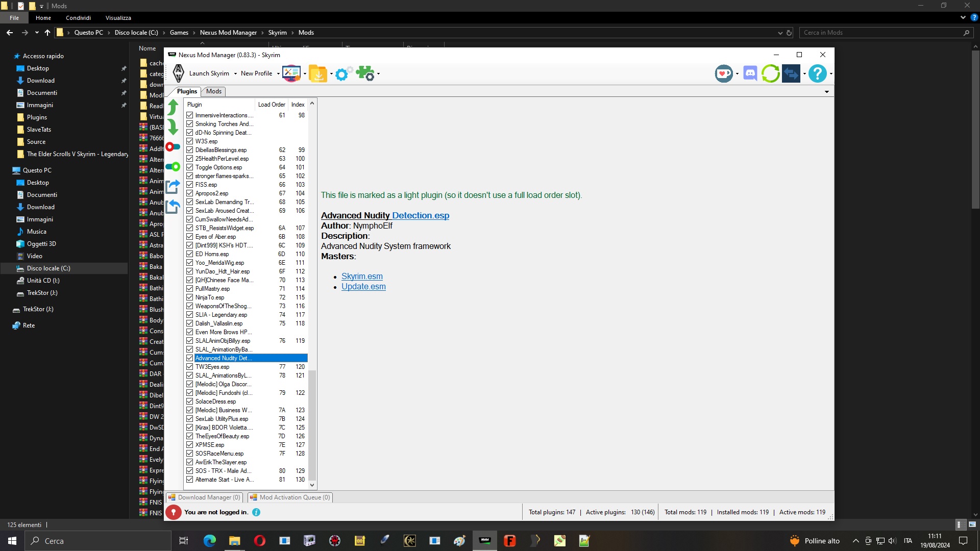Click the Skyrim logo launch icon
Viewport: 980px width, 551px height.
pyautogui.click(x=178, y=73)
